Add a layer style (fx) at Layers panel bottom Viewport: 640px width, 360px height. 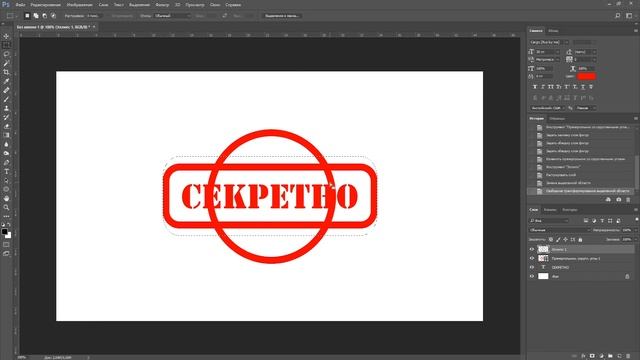click(x=583, y=356)
